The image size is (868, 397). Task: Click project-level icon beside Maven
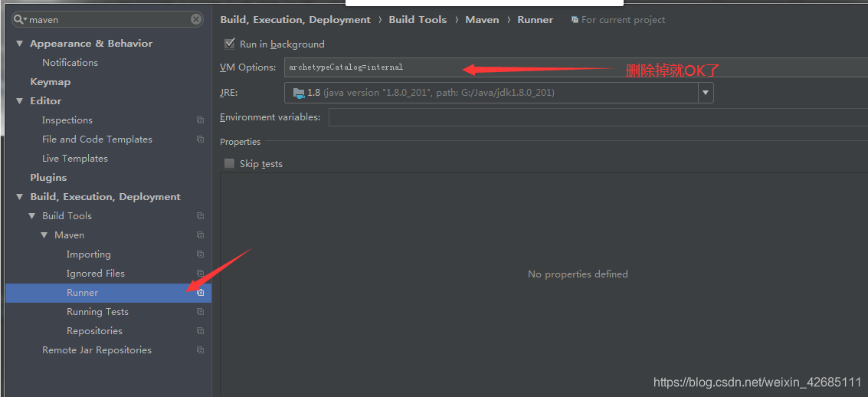pos(200,235)
